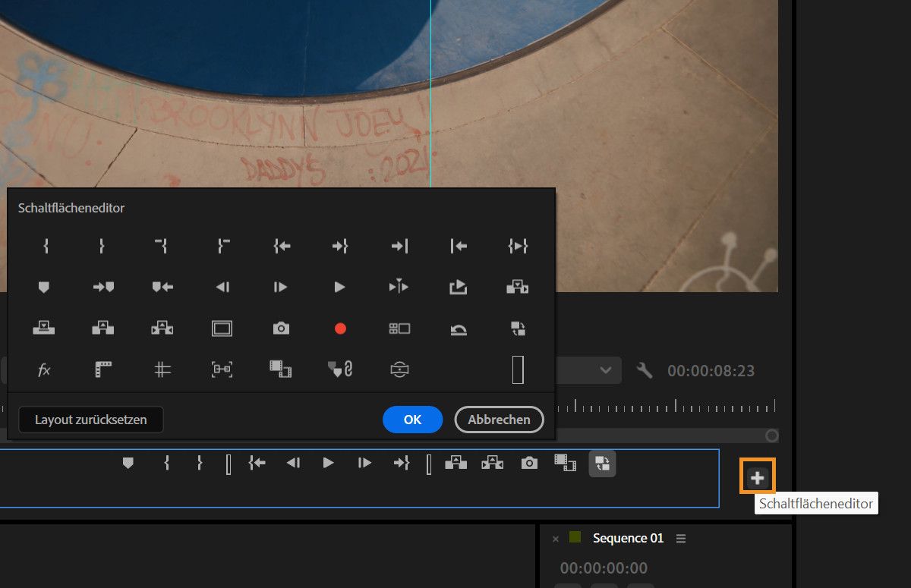Click Play Around icon in editor
Image resolution: width=911 pixels, height=588 pixels.
[x=399, y=287]
